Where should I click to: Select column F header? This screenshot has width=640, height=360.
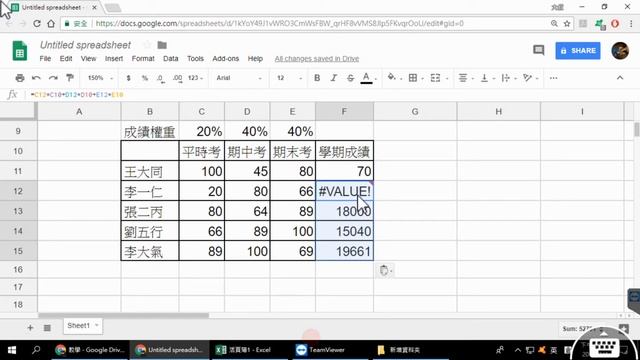tap(344, 111)
